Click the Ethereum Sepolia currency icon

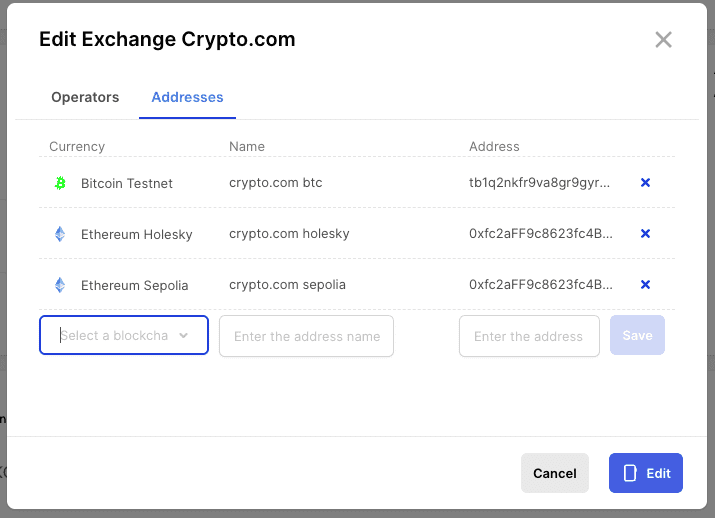(60, 285)
